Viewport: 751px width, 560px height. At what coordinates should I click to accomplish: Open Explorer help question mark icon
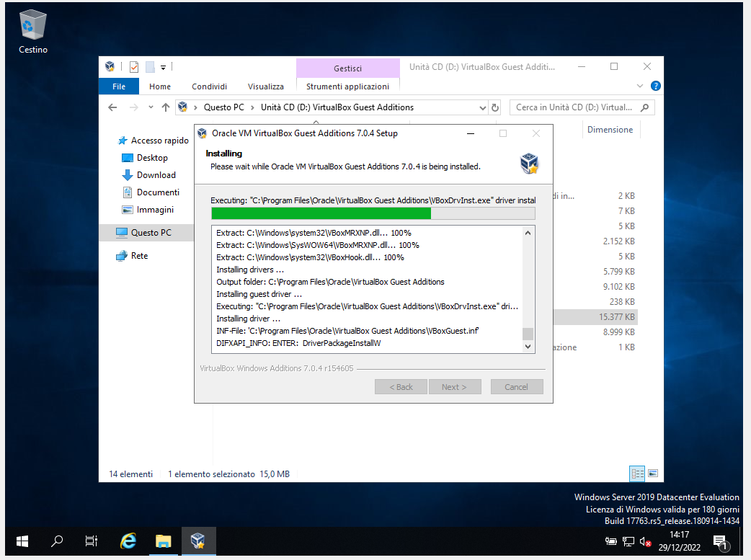[656, 86]
